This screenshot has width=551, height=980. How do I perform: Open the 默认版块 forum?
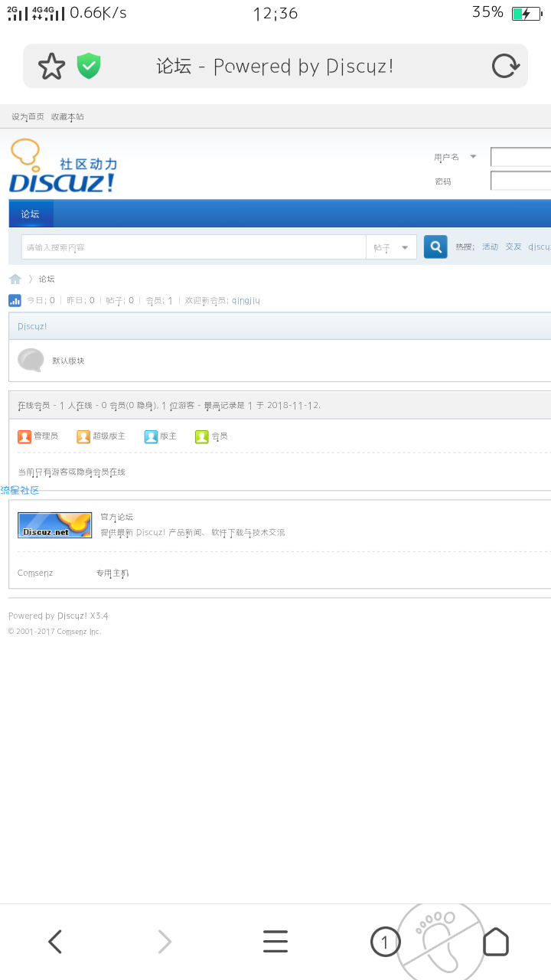tap(68, 361)
